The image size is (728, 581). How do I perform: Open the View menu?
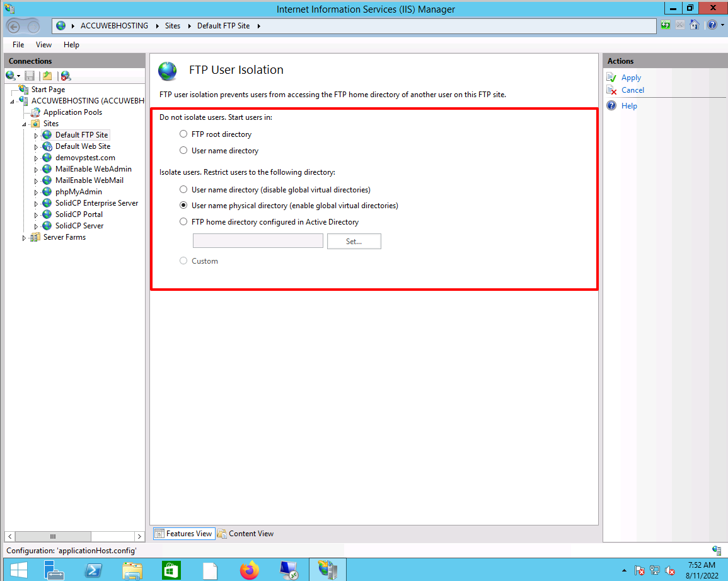pos(43,45)
